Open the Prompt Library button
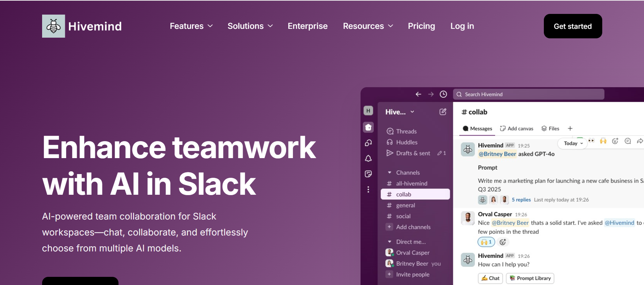The image size is (644, 285). tap(530, 278)
